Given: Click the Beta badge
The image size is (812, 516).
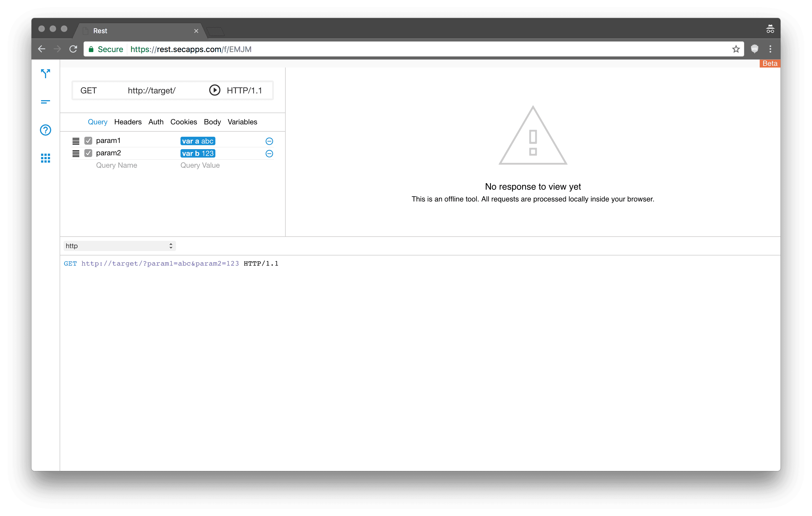Looking at the screenshot, I should pyautogui.click(x=770, y=64).
